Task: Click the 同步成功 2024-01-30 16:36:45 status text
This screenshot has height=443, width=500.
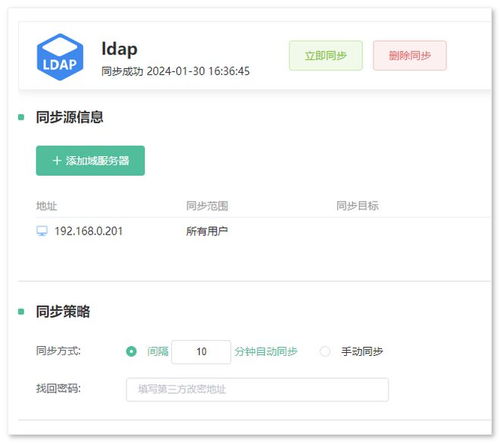Action: pyautogui.click(x=175, y=71)
